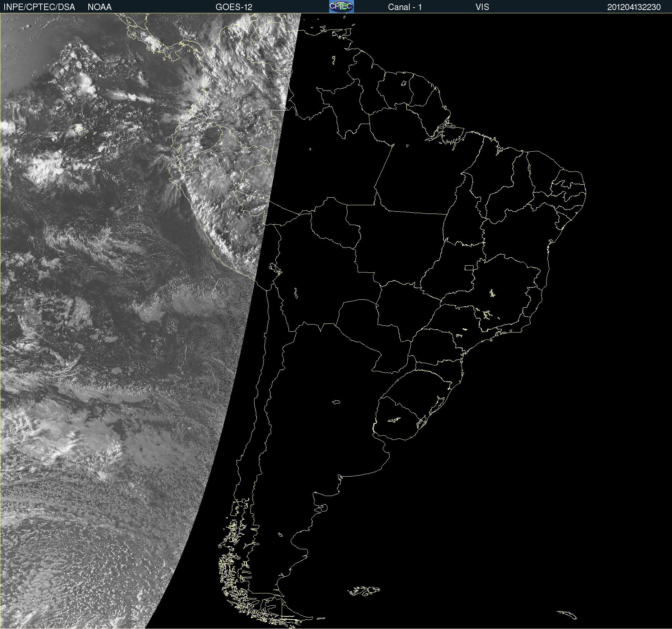Click the GOES-12 satellite label

[x=234, y=7]
